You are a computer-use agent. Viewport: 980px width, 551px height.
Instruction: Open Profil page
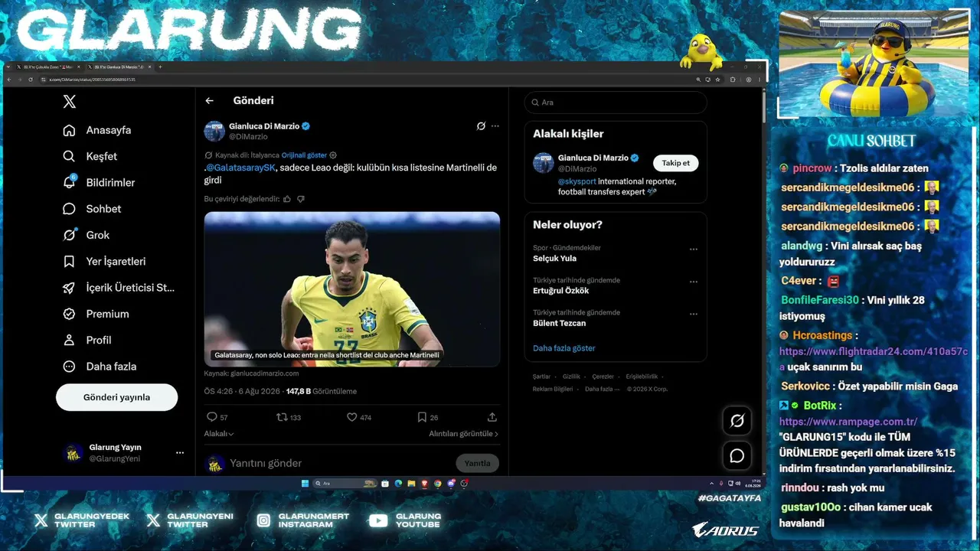tap(87, 340)
